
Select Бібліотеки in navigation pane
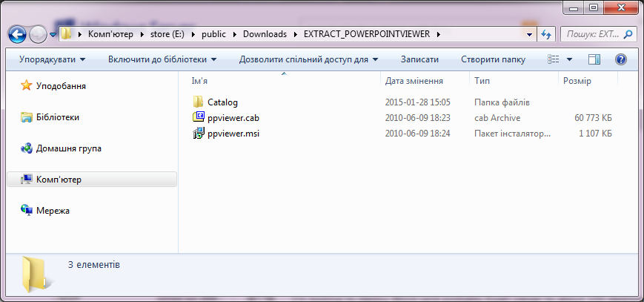point(57,117)
